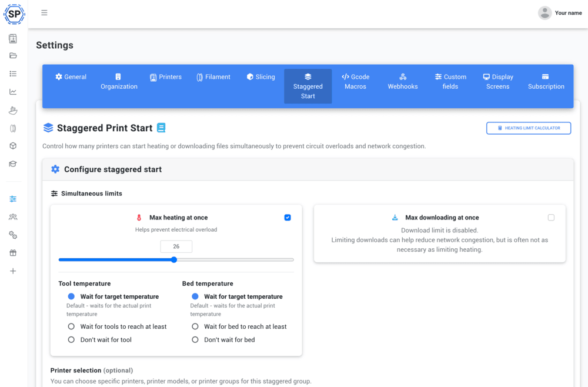588x387 pixels.
Task: Select "Wait for tools to reach at least"
Action: click(71, 326)
